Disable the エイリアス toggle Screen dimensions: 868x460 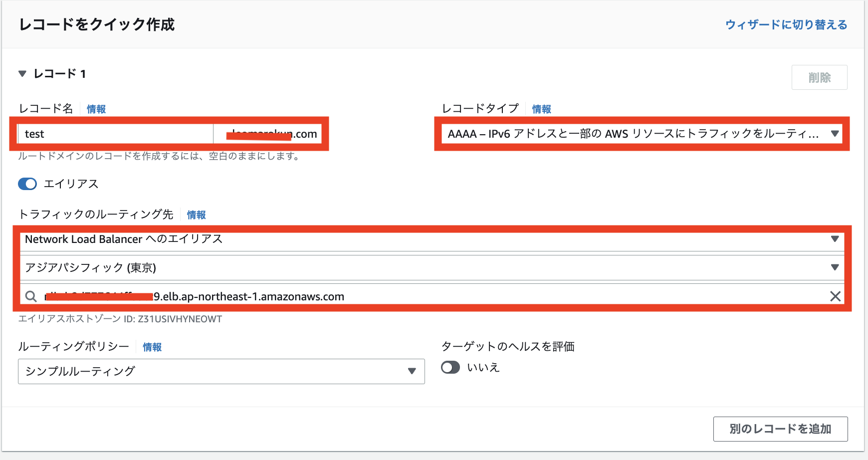coord(28,184)
